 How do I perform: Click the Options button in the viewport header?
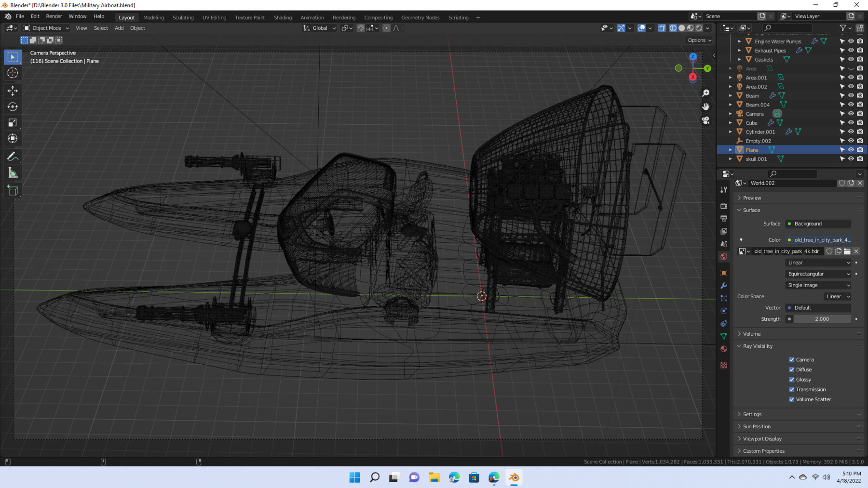[x=699, y=40]
